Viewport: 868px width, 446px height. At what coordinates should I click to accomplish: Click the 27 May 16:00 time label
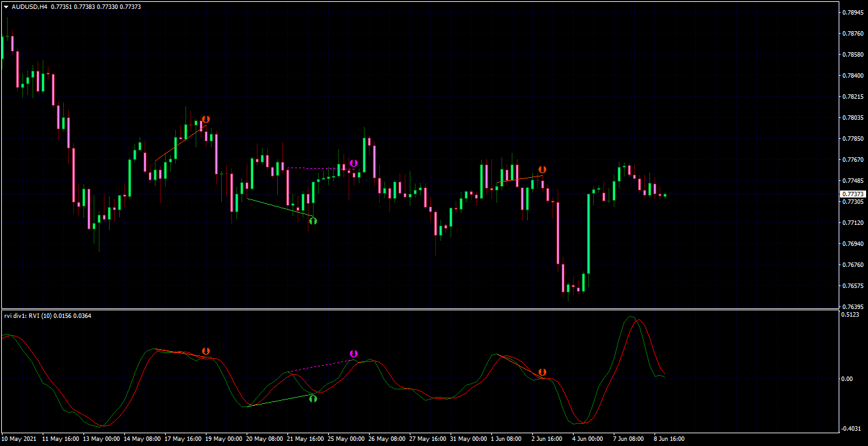coord(428,439)
